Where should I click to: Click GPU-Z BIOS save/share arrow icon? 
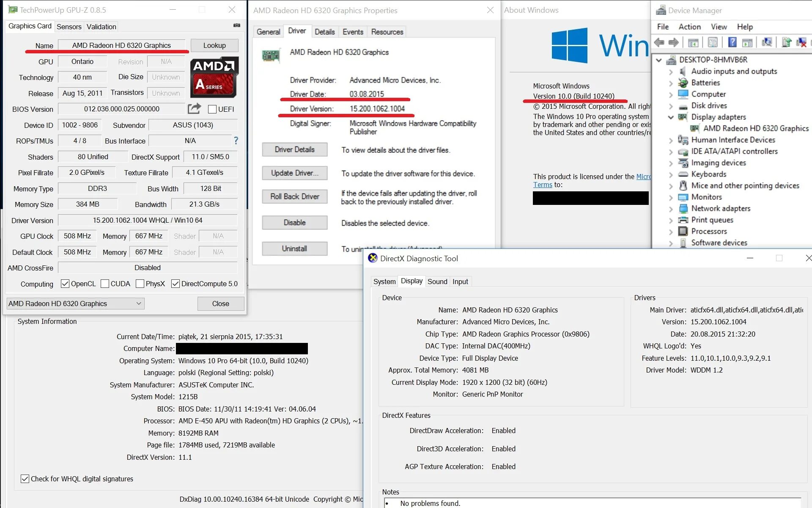pos(194,109)
